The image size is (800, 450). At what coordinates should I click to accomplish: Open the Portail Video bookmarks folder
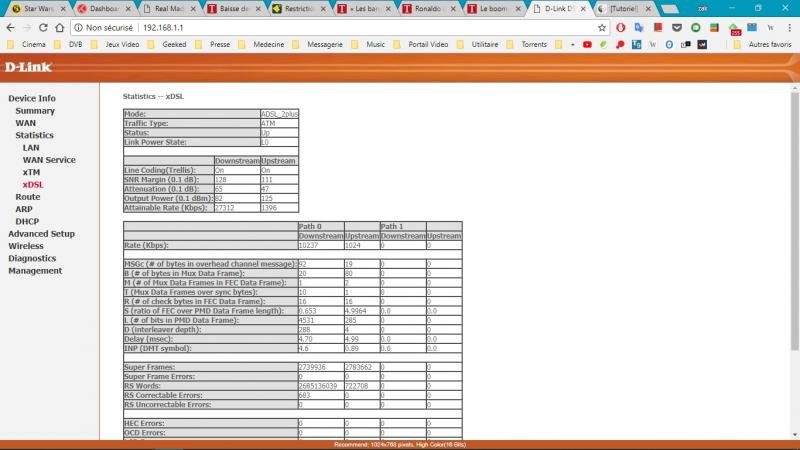point(421,44)
